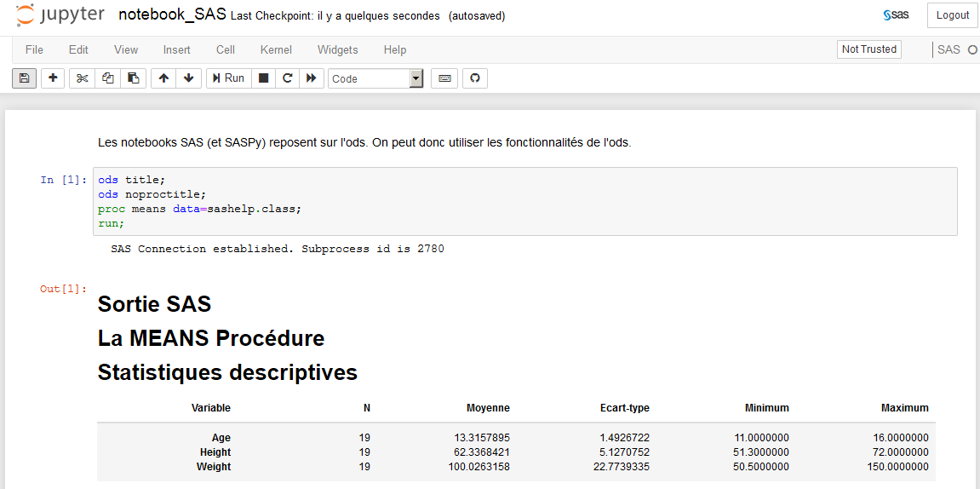This screenshot has height=489, width=980.
Task: Restart the kernel icon
Action: (288, 78)
